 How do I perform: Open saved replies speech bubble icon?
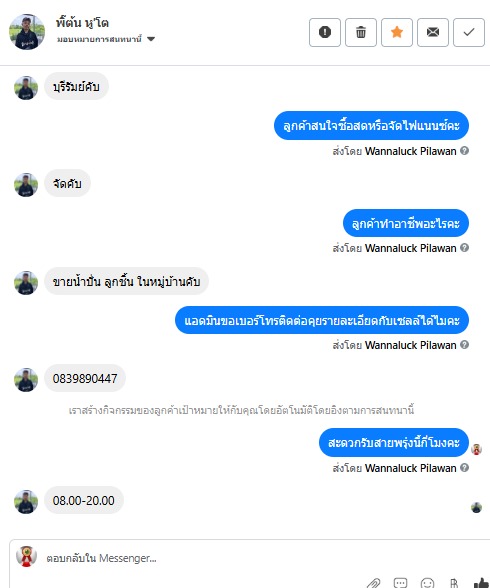click(400, 583)
